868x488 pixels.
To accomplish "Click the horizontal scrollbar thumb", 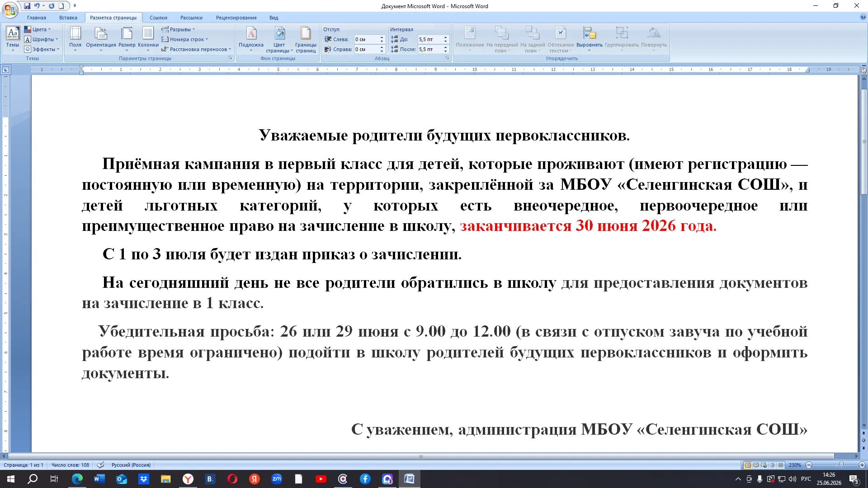I will click(421, 456).
